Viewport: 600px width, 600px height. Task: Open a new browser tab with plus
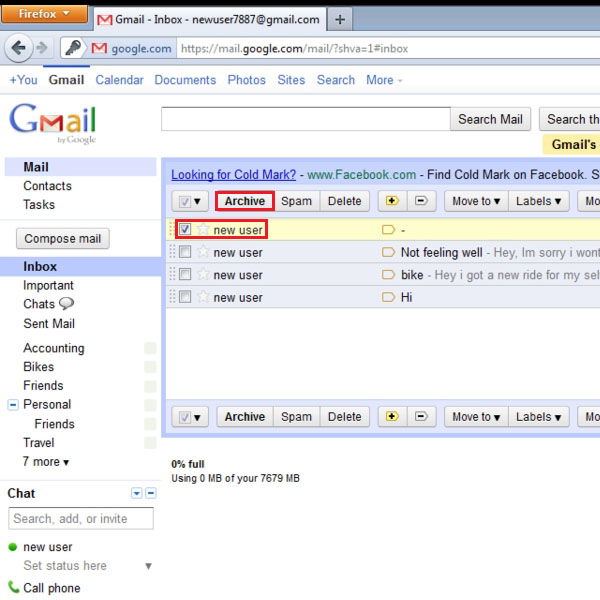340,20
